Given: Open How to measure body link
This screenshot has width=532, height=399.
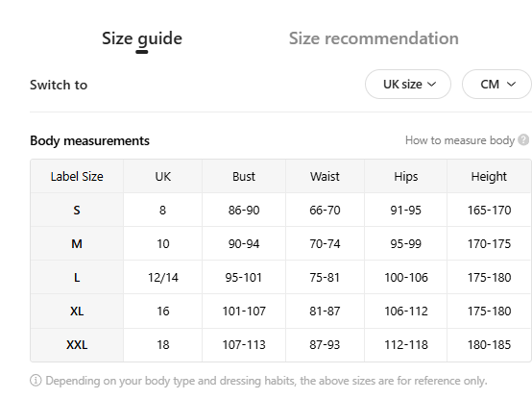Looking at the screenshot, I should point(460,140).
